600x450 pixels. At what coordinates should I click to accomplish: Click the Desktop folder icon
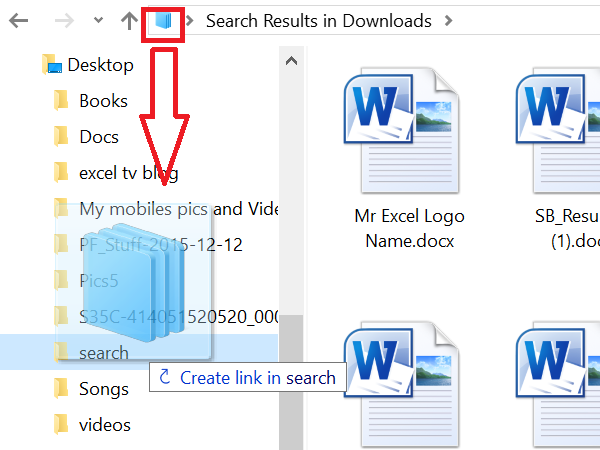[x=52, y=64]
